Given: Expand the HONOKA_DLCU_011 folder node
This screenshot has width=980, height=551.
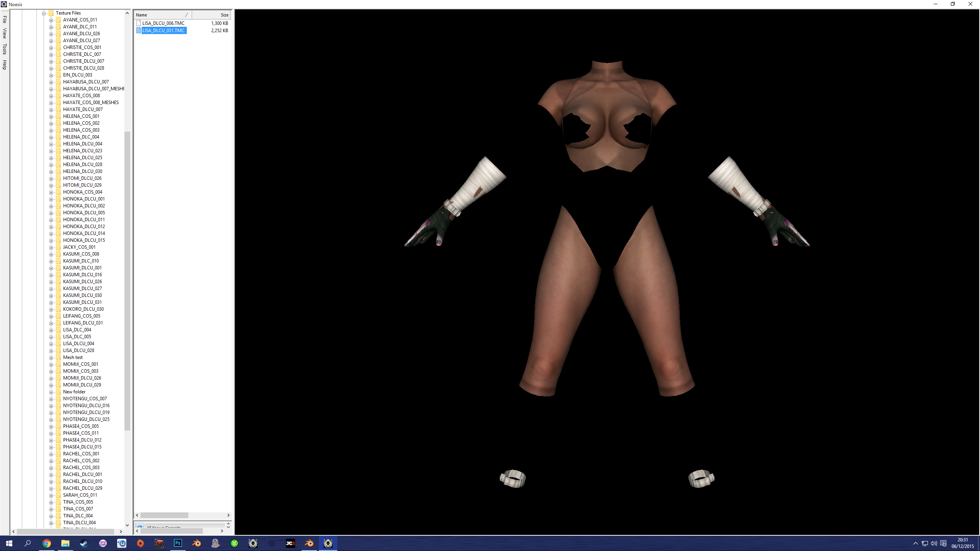Looking at the screenshot, I should [x=51, y=220].
